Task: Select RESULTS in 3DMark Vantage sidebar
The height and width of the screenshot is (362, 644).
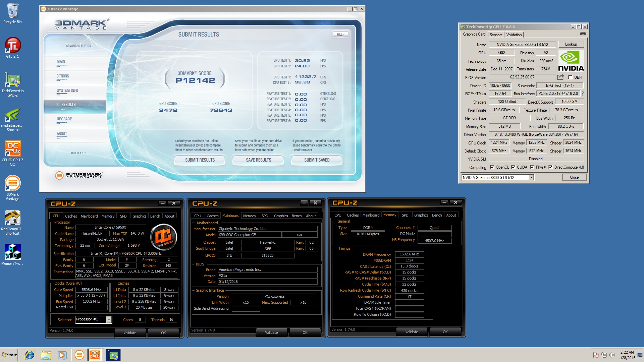Action: [68, 105]
